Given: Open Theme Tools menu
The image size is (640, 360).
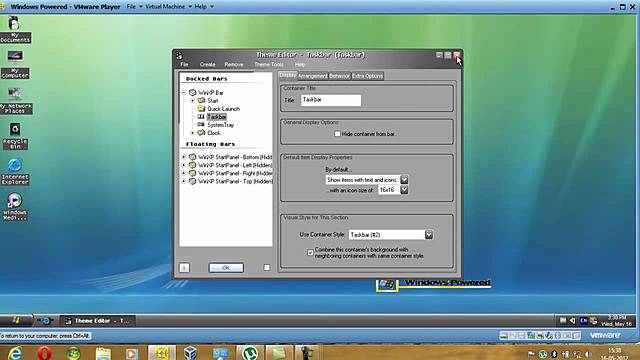Looking at the screenshot, I should (x=269, y=64).
